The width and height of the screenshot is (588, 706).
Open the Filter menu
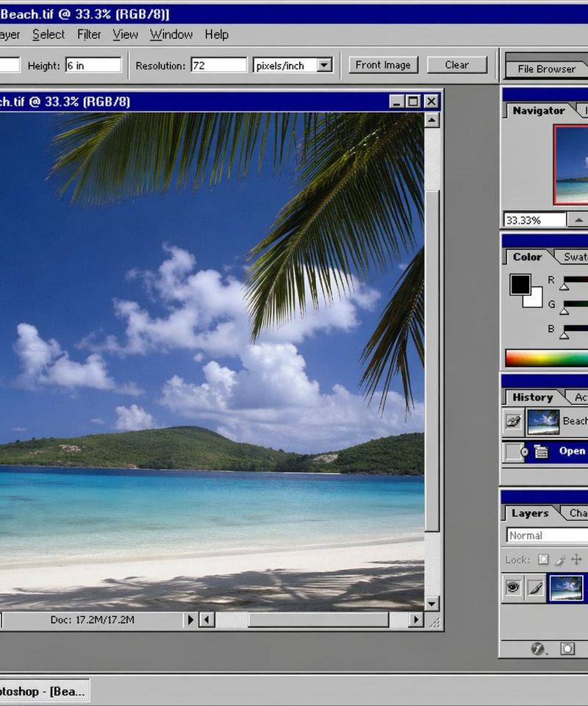coord(89,35)
